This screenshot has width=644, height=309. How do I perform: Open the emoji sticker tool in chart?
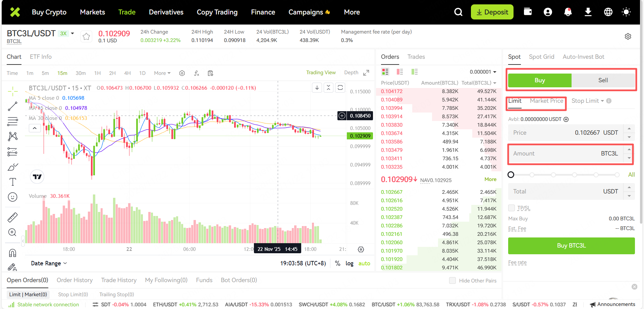pos(12,197)
